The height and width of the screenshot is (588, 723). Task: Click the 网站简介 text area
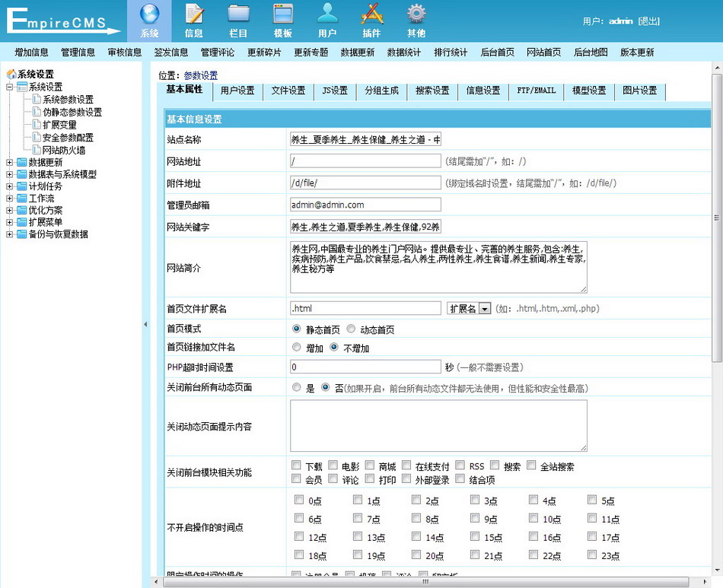pos(438,267)
